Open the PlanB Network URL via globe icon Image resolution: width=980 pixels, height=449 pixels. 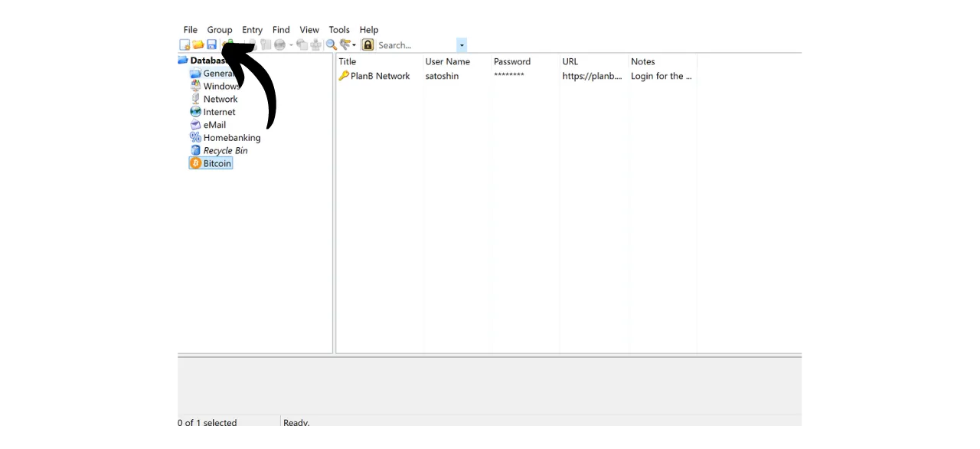279,44
